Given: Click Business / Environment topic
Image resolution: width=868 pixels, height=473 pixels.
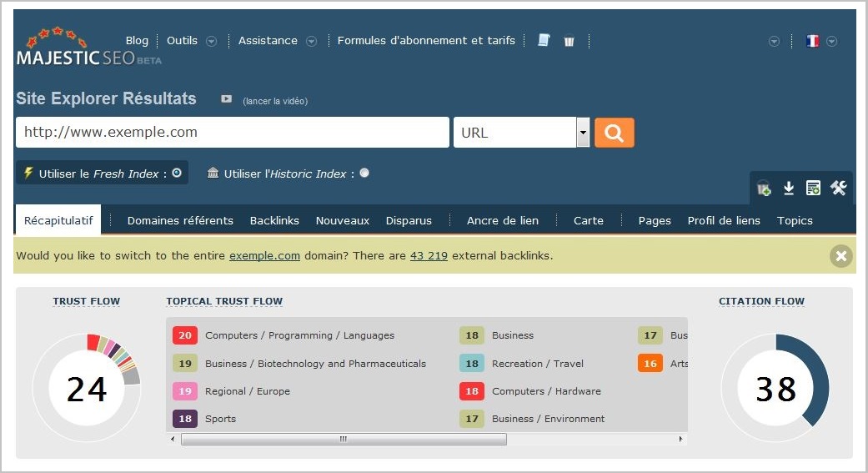Looking at the screenshot, I should coord(548,419).
